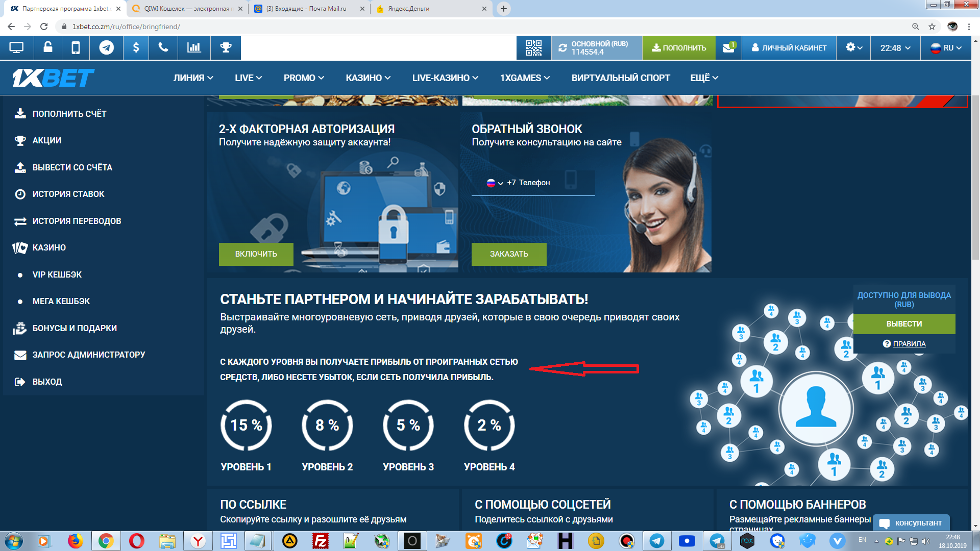This screenshot has width=980, height=551.
Task: Click the dollar payments icon
Action: [136, 48]
